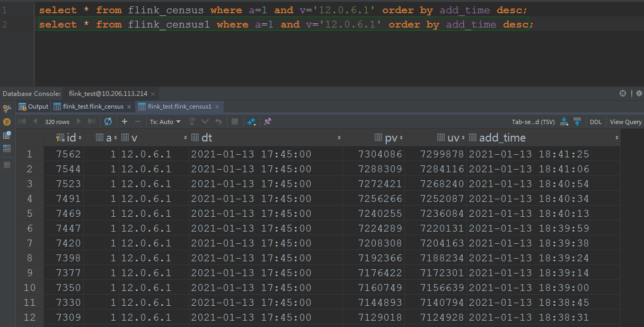Click the next page arrow icon
The height and width of the screenshot is (327, 644).
[x=80, y=122]
